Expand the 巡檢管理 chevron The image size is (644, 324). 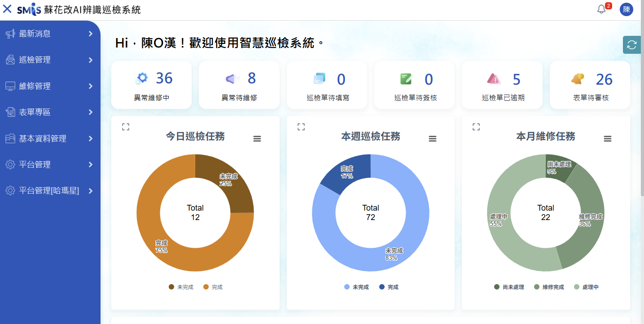[91, 60]
